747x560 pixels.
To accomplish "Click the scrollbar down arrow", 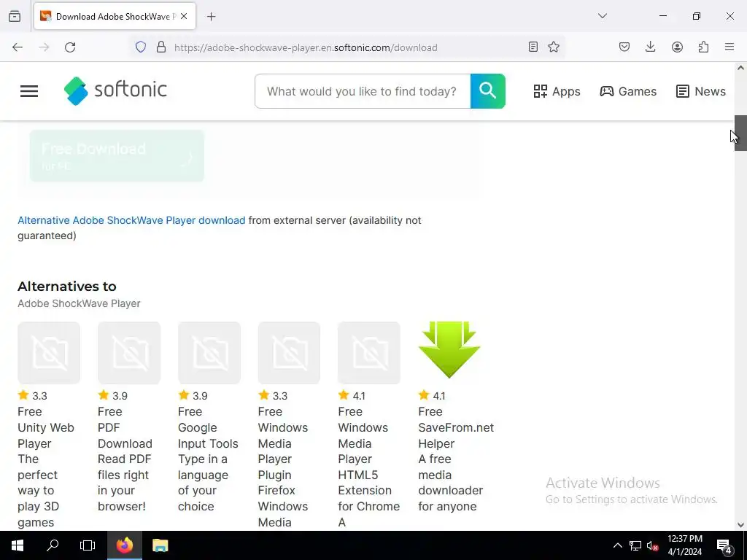I will tap(740, 525).
